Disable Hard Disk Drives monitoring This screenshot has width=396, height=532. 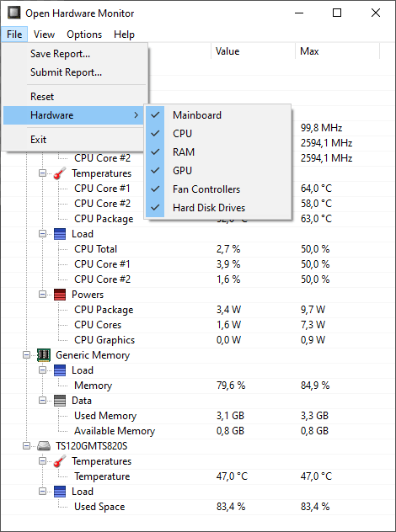point(217,208)
